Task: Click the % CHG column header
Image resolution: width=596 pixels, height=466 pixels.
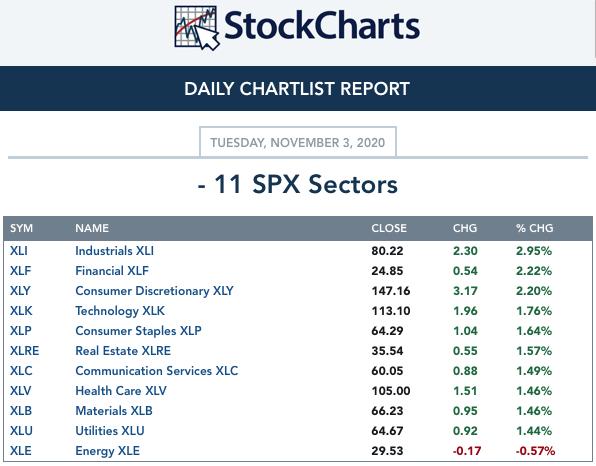Action: (x=534, y=228)
